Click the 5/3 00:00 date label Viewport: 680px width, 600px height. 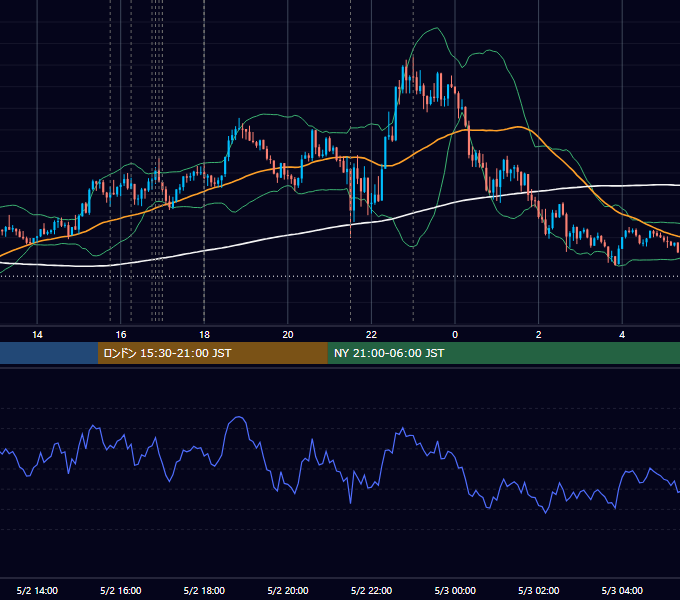click(x=455, y=590)
